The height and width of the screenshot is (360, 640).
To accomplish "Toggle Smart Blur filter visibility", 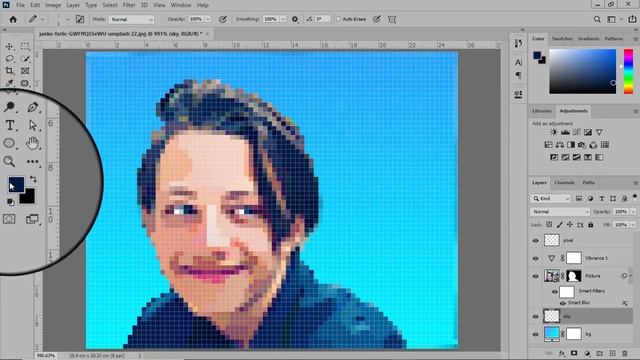I will 562,303.
